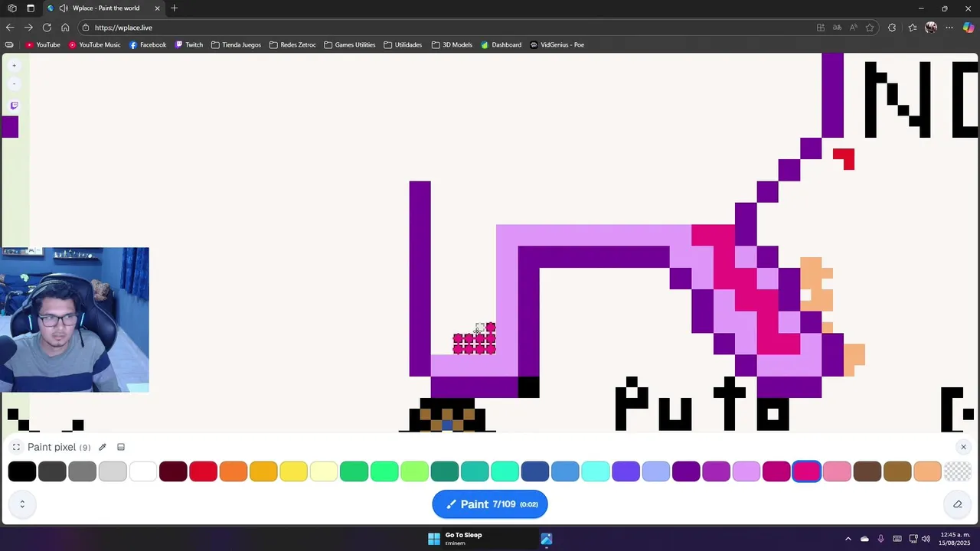This screenshot has height=551, width=980.
Task: Open the tab actions menu icon
Action: pyautogui.click(x=30, y=8)
